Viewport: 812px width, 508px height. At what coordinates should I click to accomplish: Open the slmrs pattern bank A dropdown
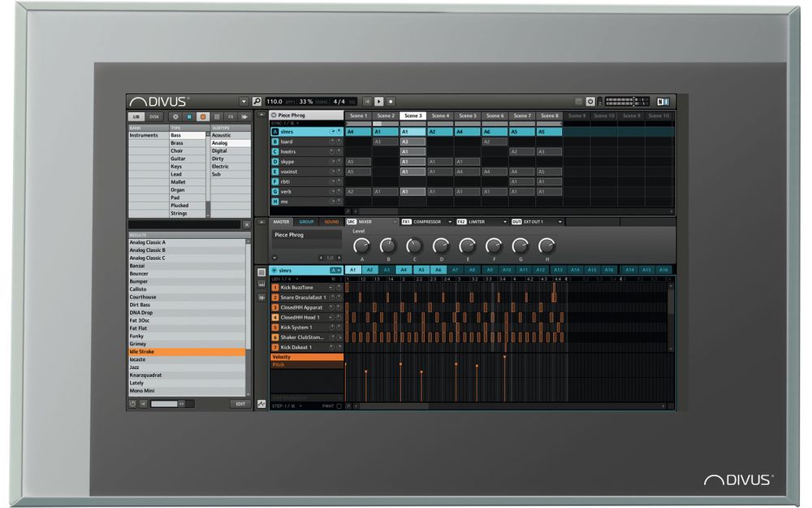point(335,271)
